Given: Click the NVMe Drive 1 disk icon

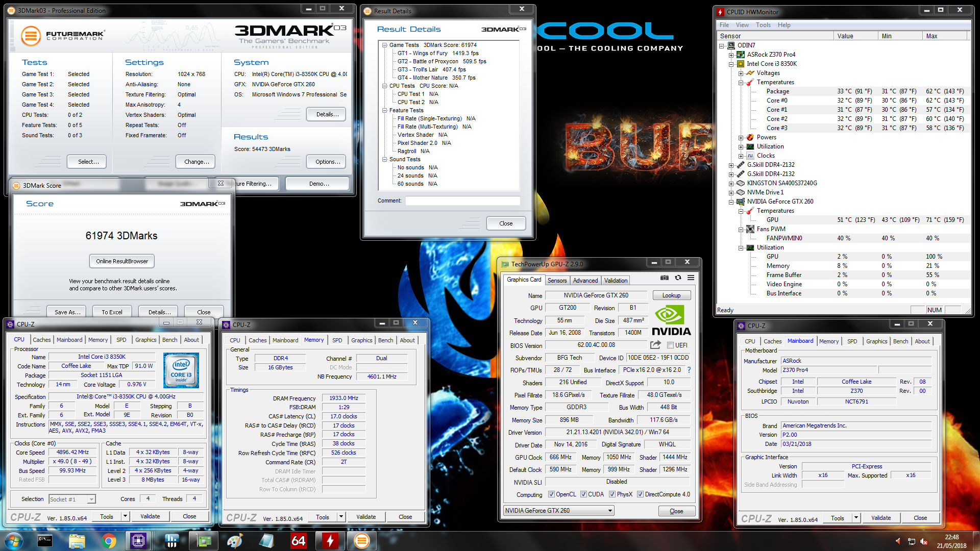Looking at the screenshot, I should pyautogui.click(x=741, y=192).
